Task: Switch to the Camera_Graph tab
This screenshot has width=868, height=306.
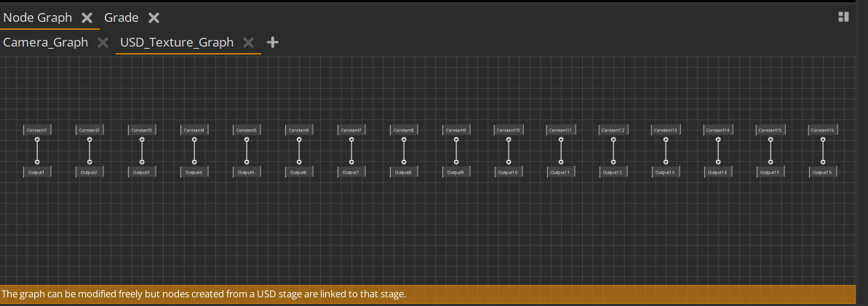Action: (x=45, y=42)
